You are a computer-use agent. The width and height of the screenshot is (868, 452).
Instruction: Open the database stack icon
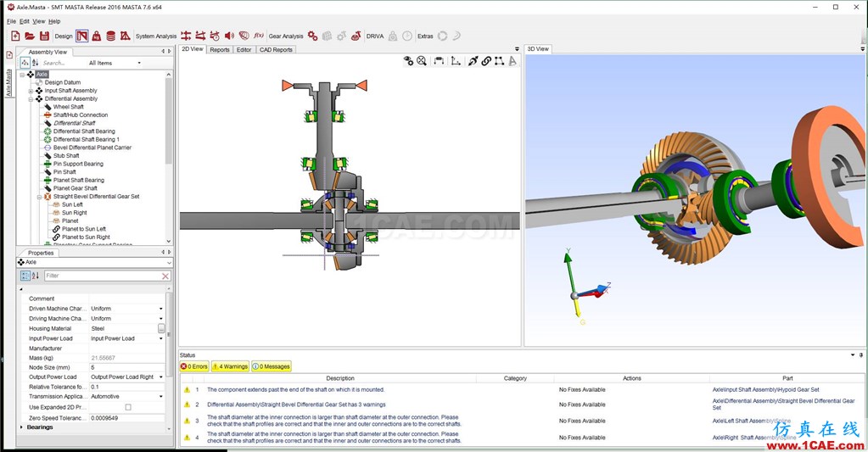coord(110,36)
